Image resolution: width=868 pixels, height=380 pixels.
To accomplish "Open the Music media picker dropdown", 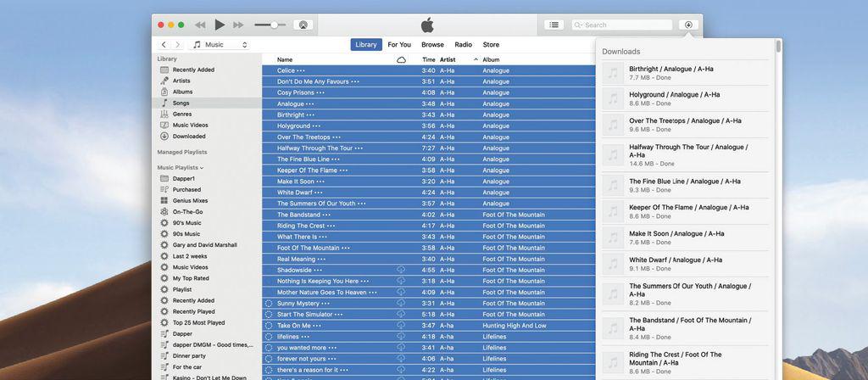I will click(x=220, y=45).
